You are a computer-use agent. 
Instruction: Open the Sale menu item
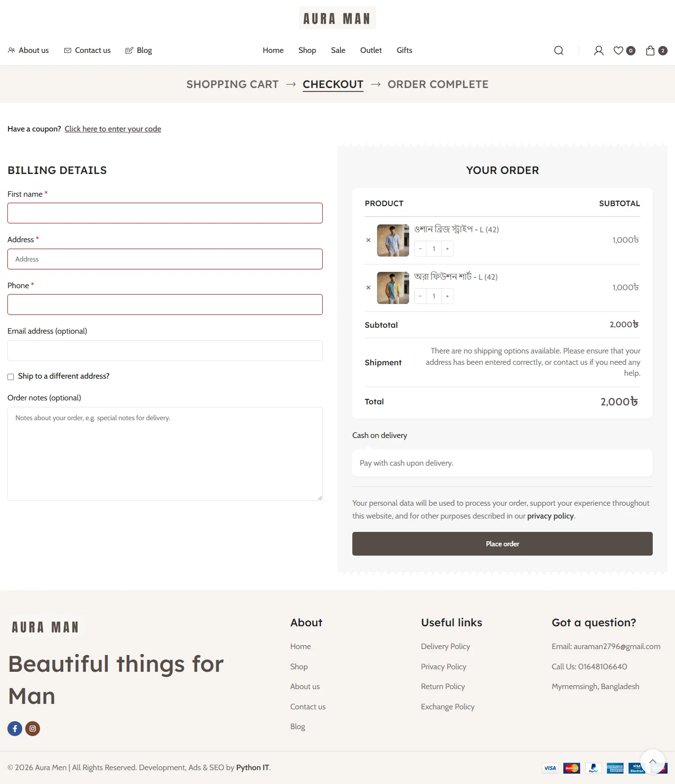click(x=338, y=50)
